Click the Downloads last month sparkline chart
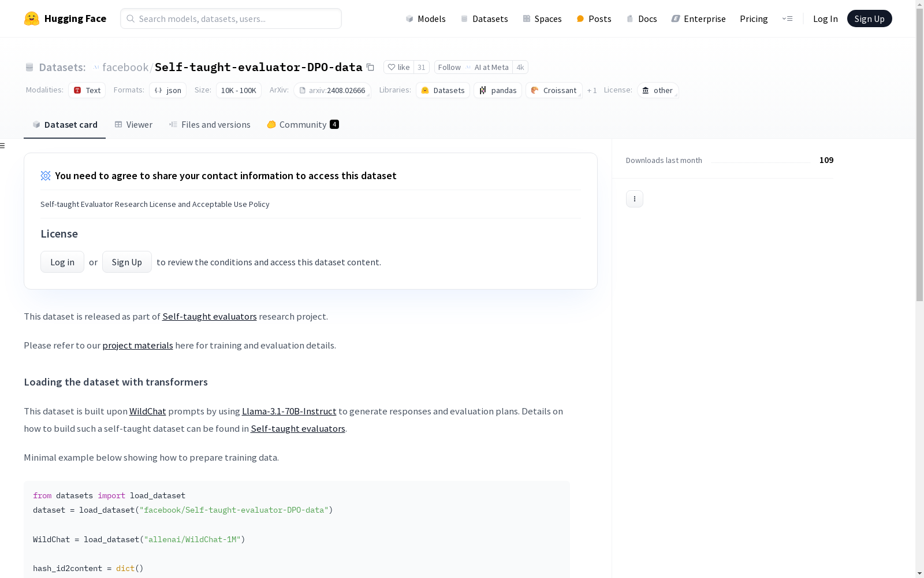 (x=761, y=161)
